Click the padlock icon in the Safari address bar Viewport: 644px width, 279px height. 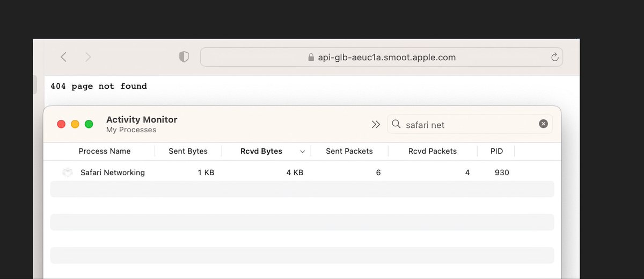click(x=311, y=57)
